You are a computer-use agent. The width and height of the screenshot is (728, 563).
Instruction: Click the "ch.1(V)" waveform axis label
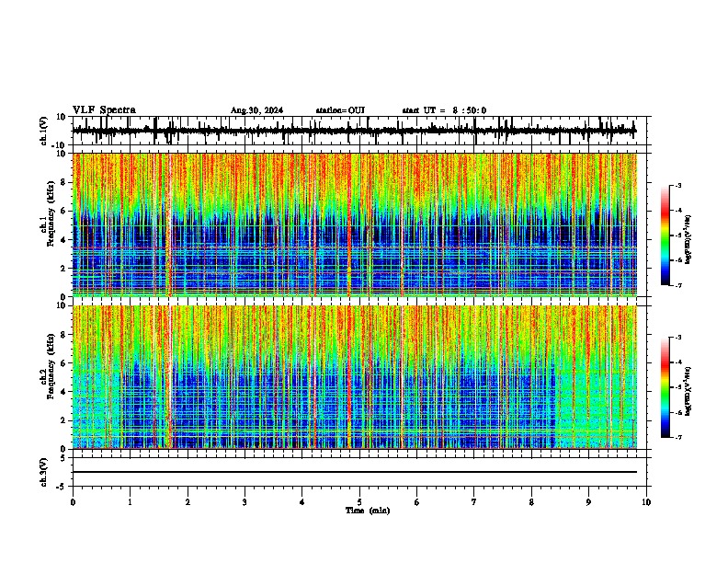pos(44,131)
